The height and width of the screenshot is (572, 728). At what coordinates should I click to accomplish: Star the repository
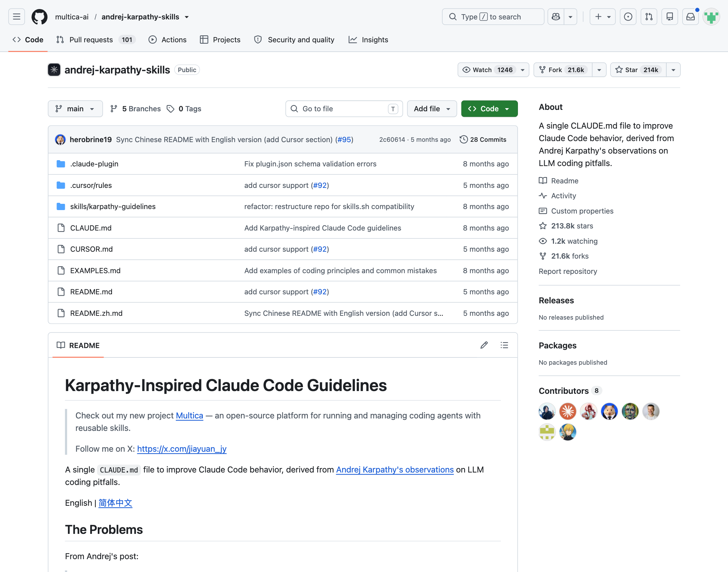pyautogui.click(x=638, y=70)
